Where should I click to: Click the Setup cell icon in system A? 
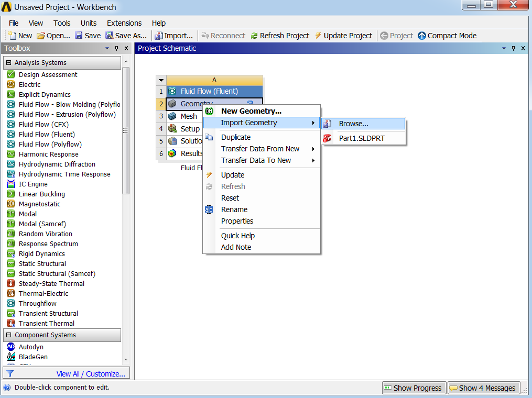tap(172, 129)
